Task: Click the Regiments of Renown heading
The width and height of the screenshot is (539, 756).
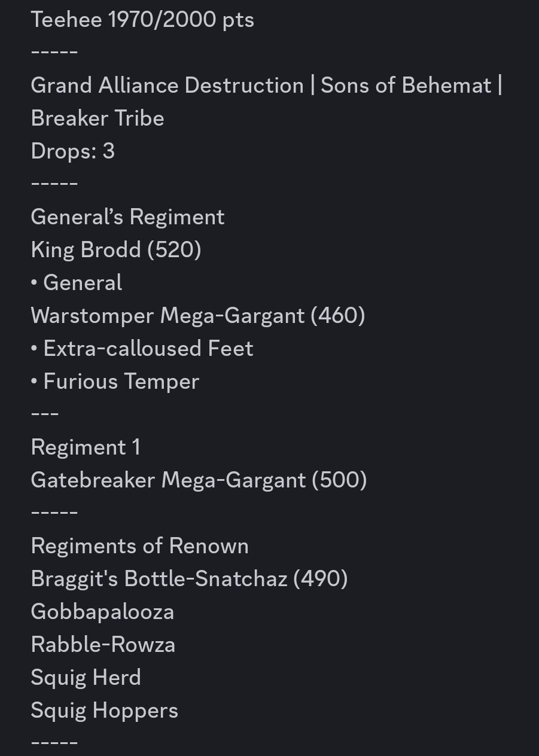Action: (x=139, y=546)
